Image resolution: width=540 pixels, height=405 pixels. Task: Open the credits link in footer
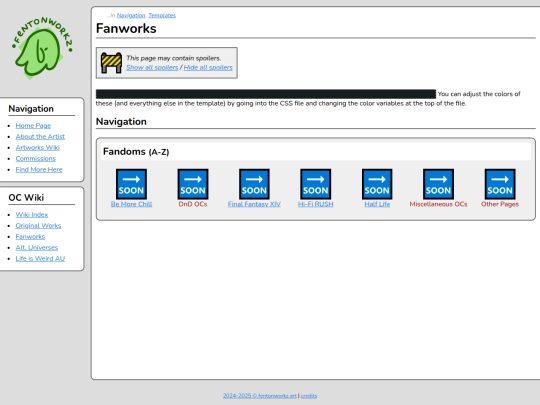[x=309, y=396]
